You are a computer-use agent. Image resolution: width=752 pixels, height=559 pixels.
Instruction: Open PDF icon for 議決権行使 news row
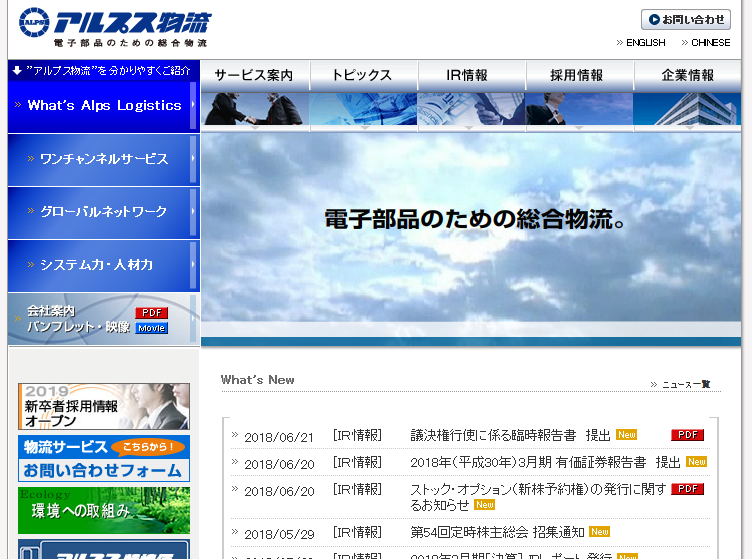point(687,435)
